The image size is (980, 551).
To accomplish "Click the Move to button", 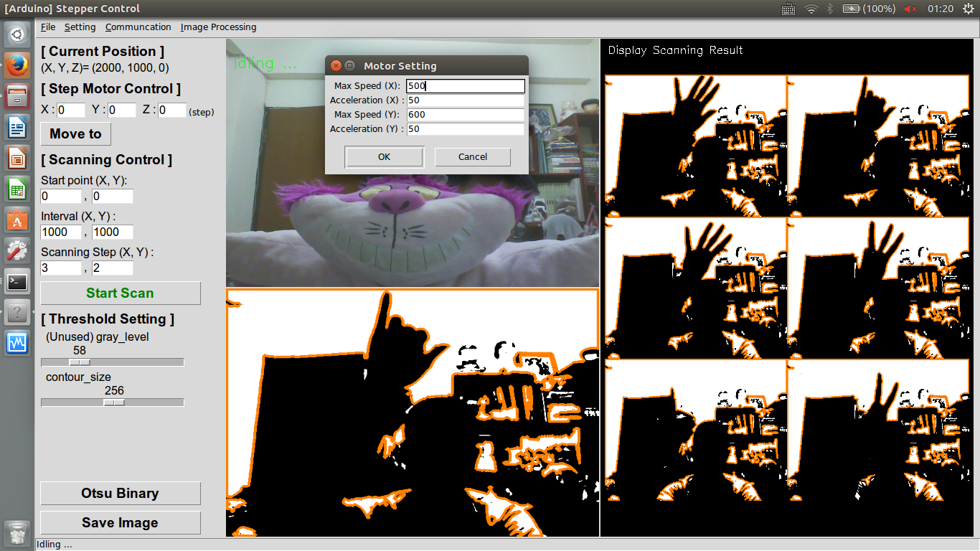I will 76,133.
